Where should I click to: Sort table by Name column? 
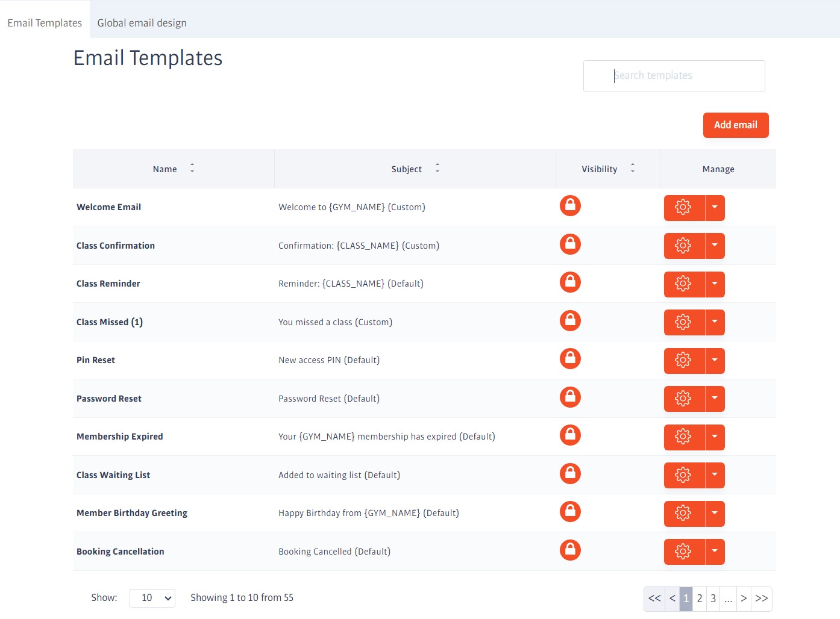click(174, 169)
